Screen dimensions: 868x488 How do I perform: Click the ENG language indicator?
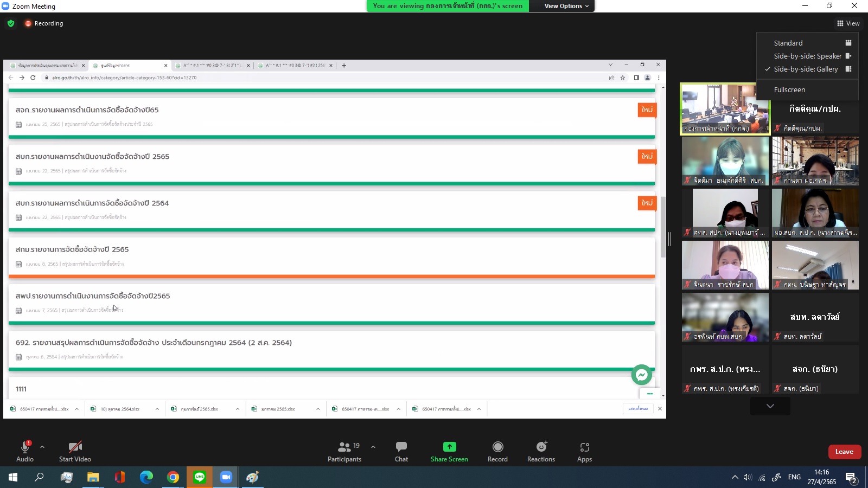(794, 477)
